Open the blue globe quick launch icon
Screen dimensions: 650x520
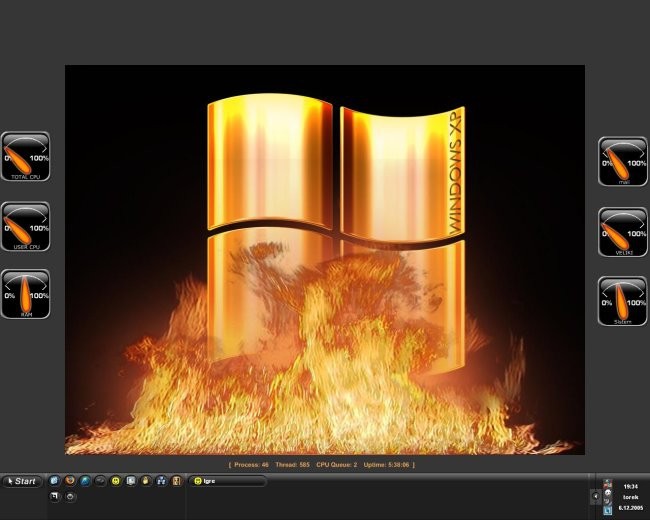(85, 481)
